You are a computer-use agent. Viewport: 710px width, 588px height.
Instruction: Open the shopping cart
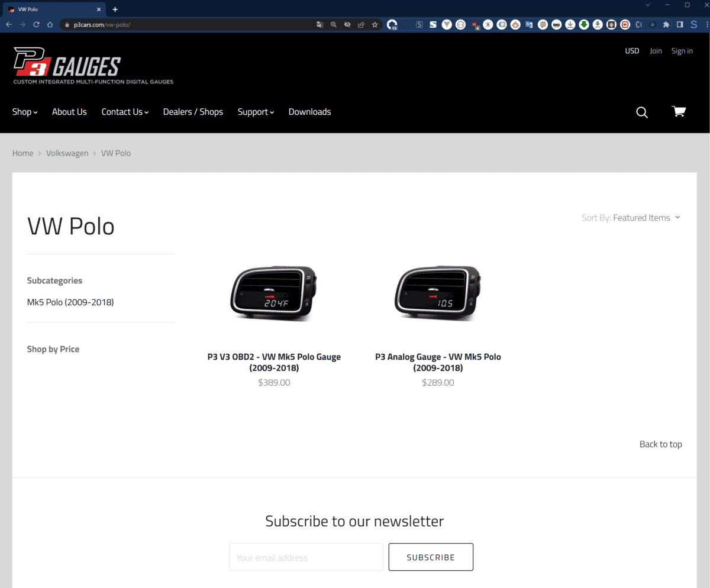tap(679, 111)
